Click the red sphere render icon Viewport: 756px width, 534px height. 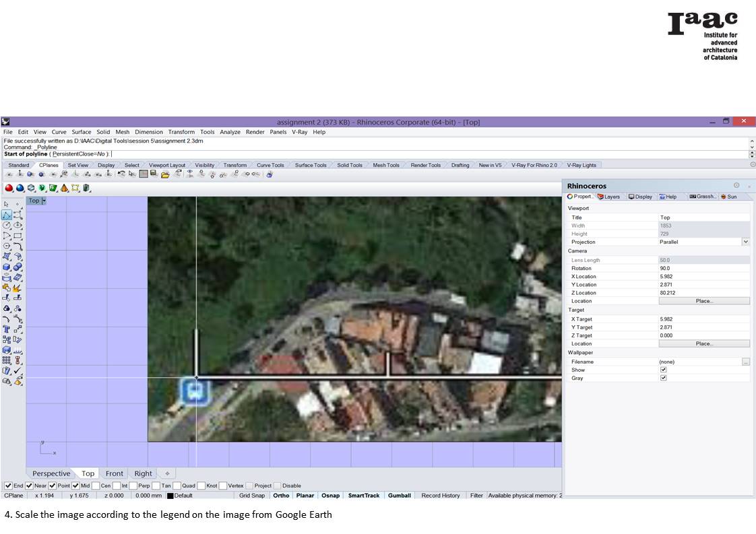coord(9,188)
